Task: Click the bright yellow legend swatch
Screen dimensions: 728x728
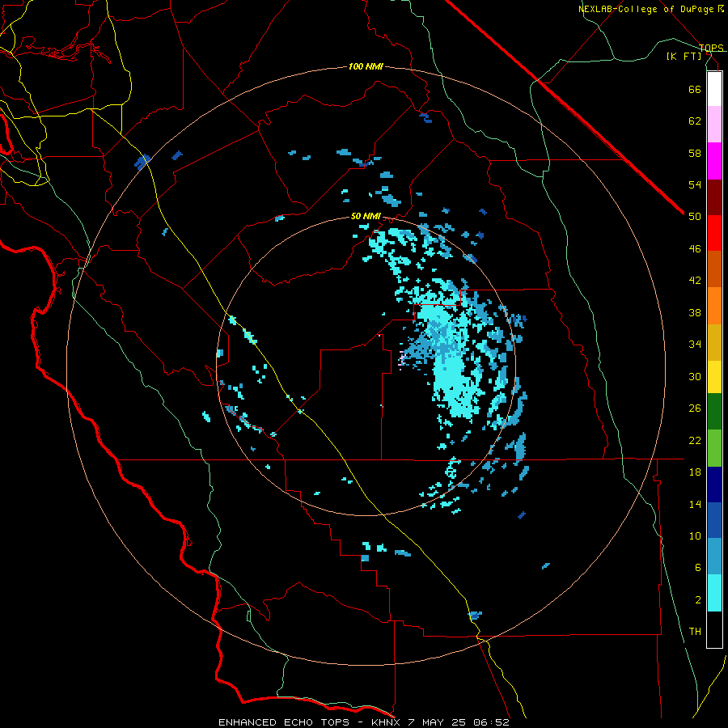Action: pyautogui.click(x=714, y=377)
